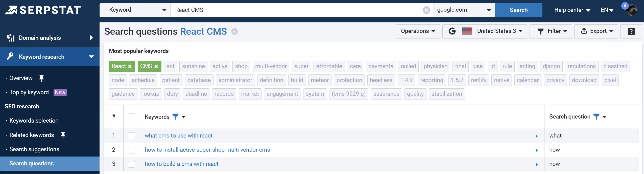Click the info icon beside React CMS title

pos(234,31)
